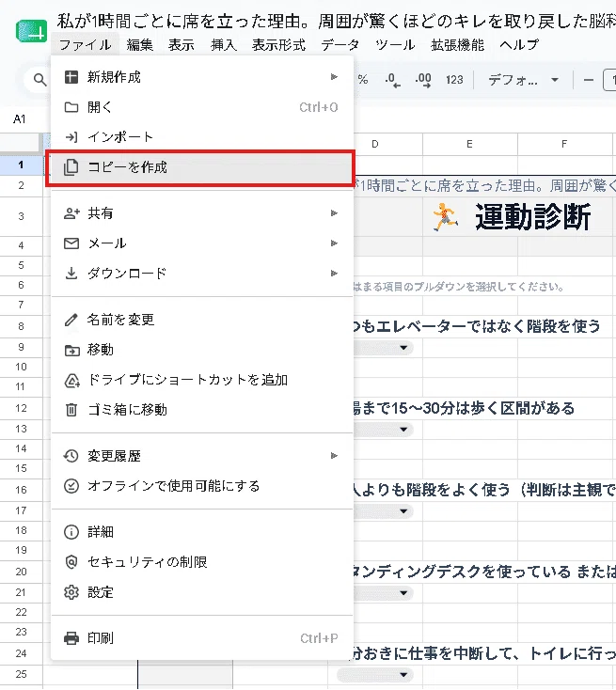This screenshot has height=690, width=616.
Task: Select column E header
Action: [x=470, y=145]
